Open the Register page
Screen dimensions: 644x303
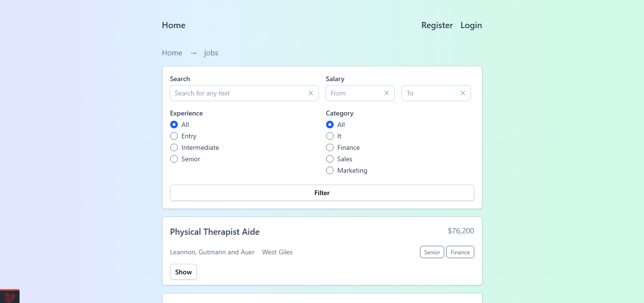[x=437, y=25]
